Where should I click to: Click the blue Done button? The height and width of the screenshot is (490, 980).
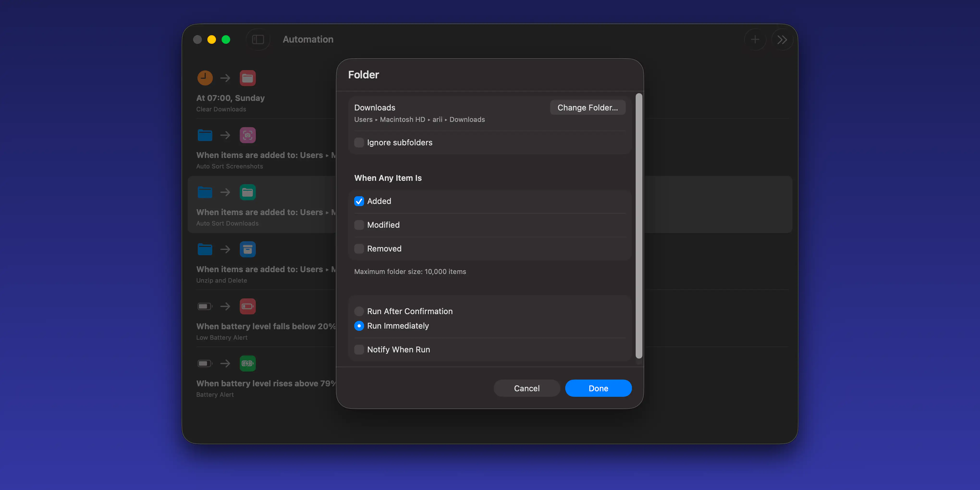pyautogui.click(x=598, y=388)
